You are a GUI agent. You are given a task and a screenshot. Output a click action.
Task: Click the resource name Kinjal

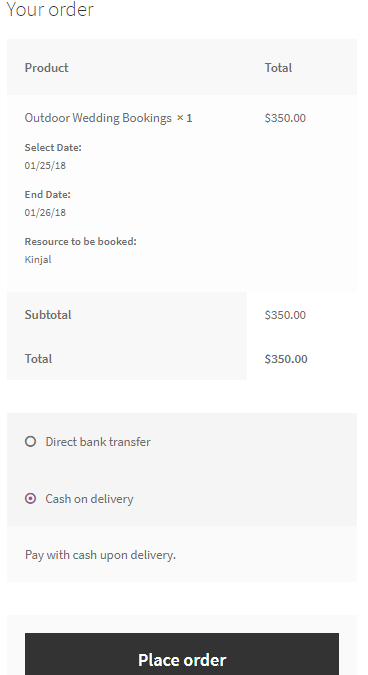(x=38, y=260)
